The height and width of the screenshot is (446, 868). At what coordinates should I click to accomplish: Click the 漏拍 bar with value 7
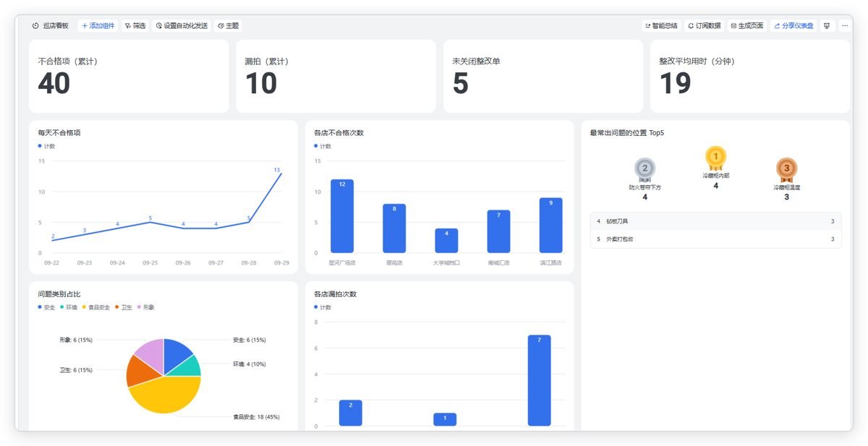tap(539, 380)
